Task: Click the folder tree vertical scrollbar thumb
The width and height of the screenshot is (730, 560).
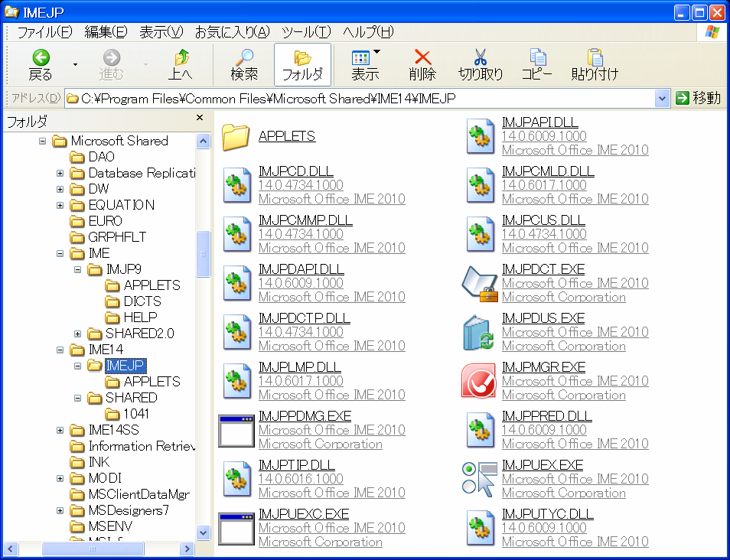Action: click(203, 254)
